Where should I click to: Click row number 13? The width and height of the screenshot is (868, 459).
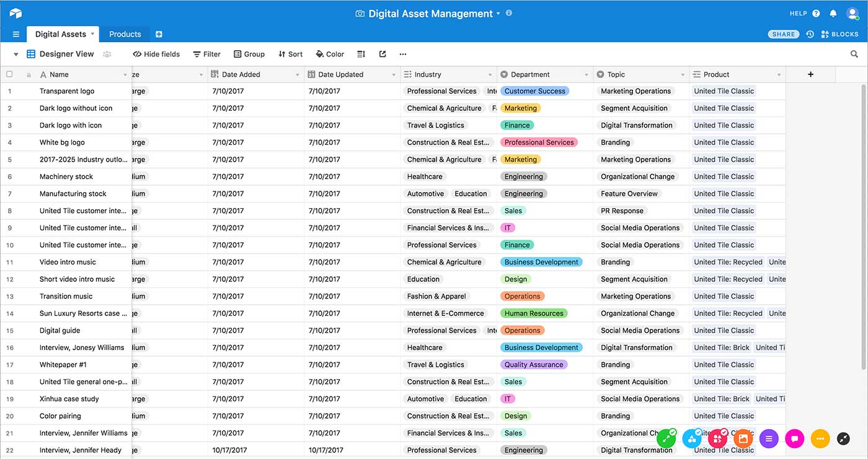10,296
